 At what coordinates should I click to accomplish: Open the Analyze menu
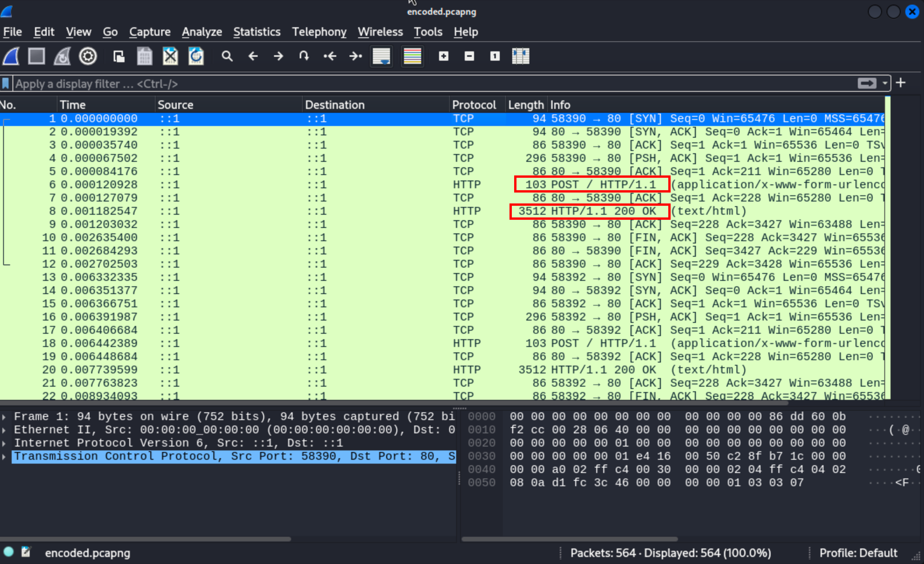coord(202,32)
